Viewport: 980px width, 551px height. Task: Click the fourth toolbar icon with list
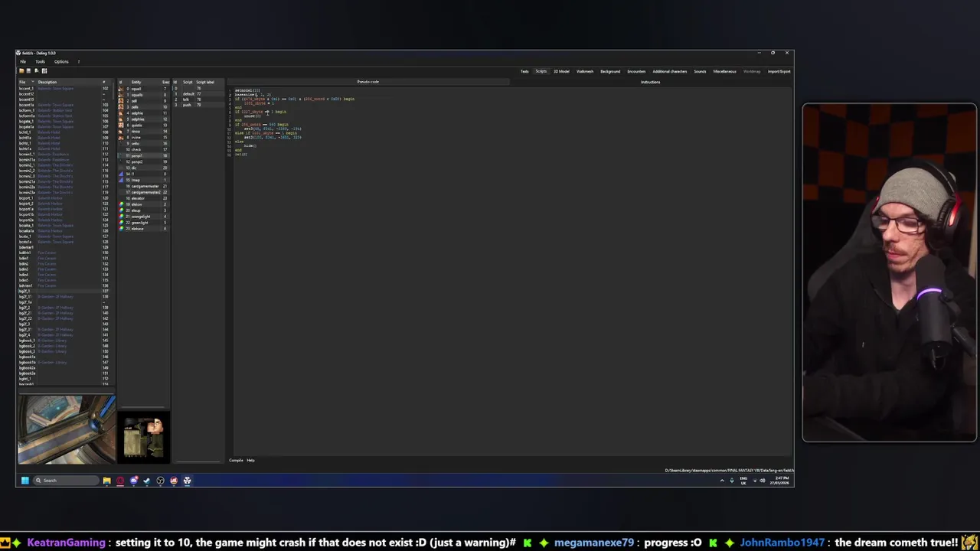(44, 70)
